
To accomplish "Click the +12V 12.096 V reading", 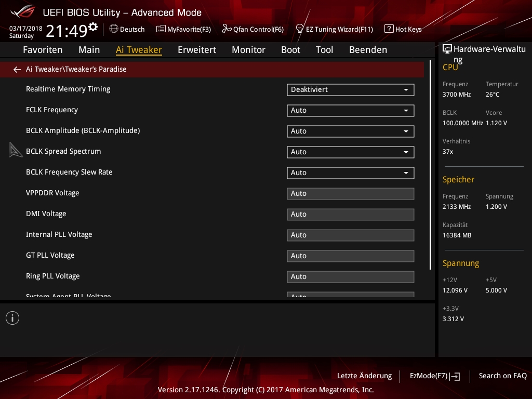I will point(455,290).
